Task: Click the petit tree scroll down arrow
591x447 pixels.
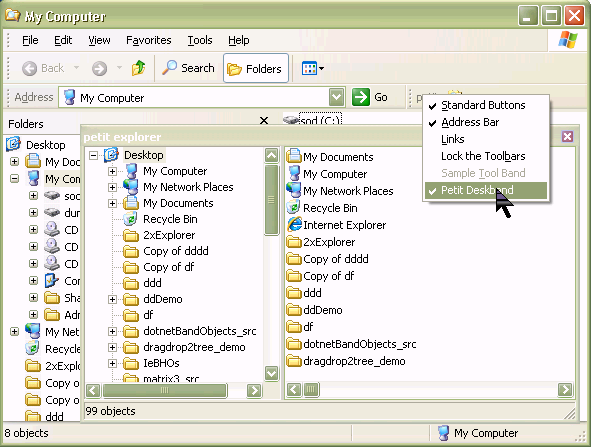Action: point(271,373)
